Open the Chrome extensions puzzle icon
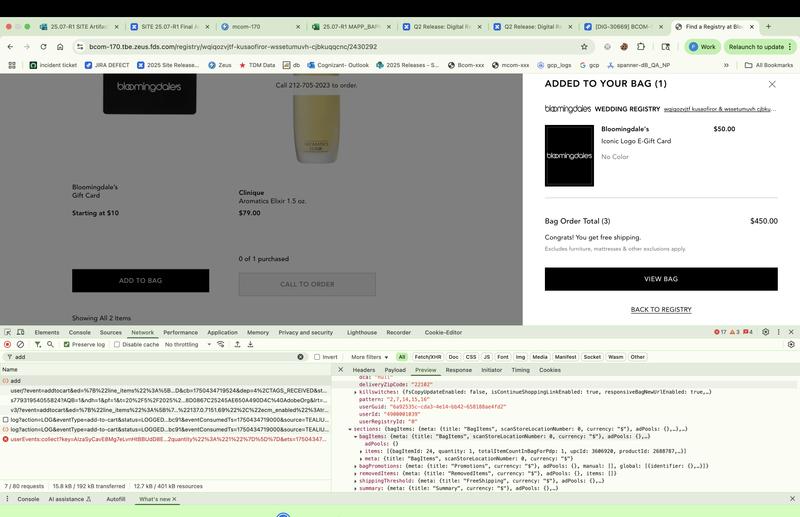The height and width of the screenshot is (517, 800). (641, 46)
